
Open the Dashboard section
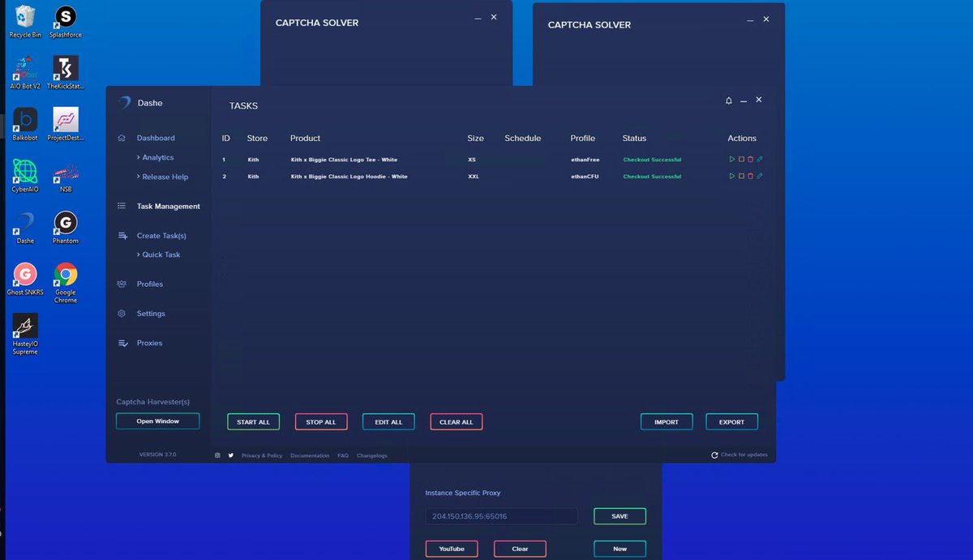[x=156, y=138]
